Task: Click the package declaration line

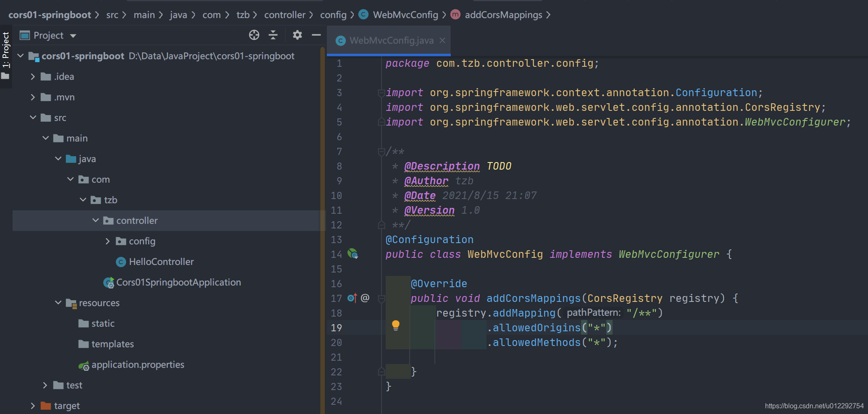Action: tap(492, 63)
